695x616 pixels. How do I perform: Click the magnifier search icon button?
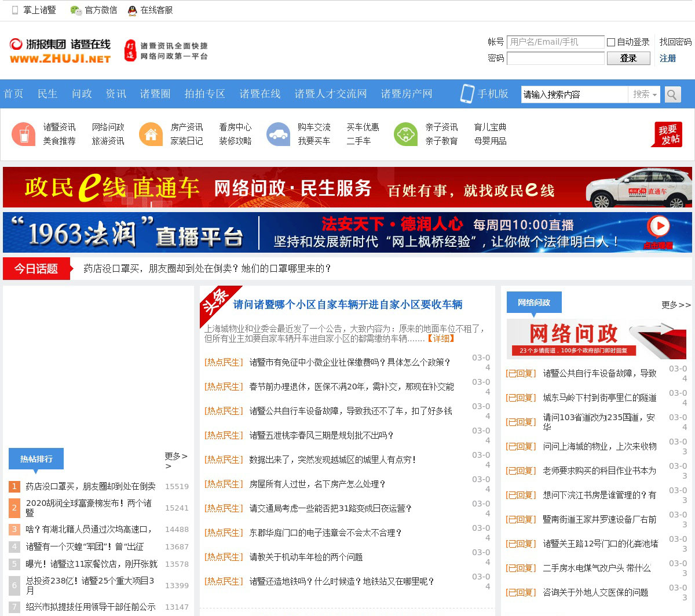[672, 94]
